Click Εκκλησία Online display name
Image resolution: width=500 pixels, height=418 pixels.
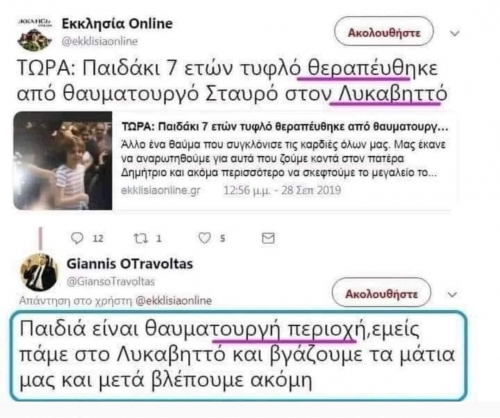coord(117,24)
